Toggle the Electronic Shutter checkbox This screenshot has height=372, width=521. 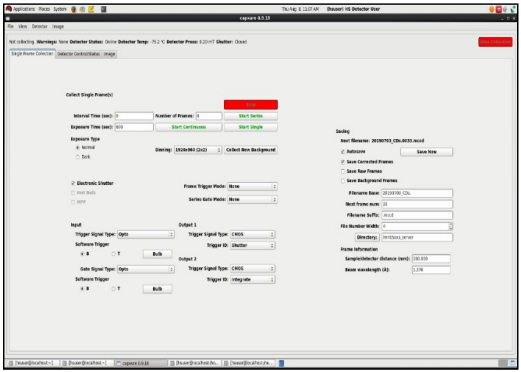coord(73,183)
